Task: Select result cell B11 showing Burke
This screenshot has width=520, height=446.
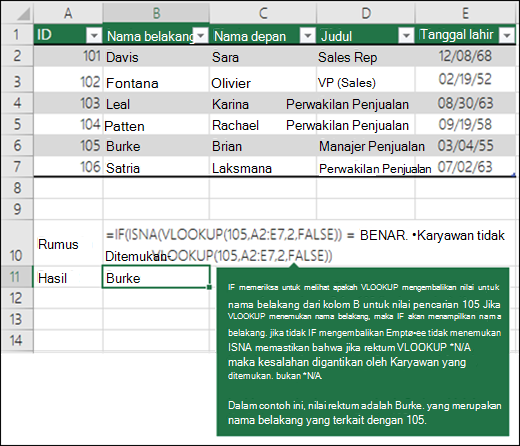Action: (x=156, y=277)
